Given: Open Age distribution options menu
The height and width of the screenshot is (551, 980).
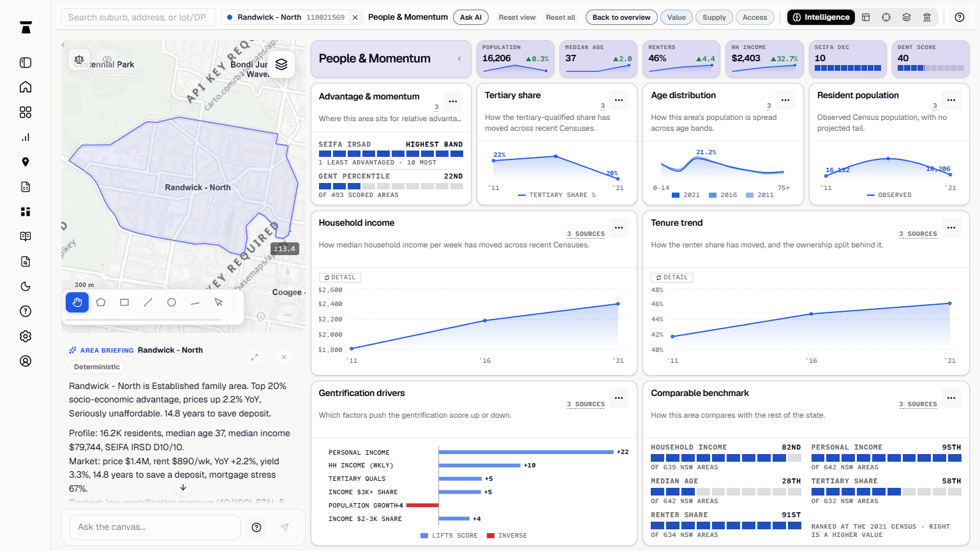Looking at the screenshot, I should coord(785,100).
